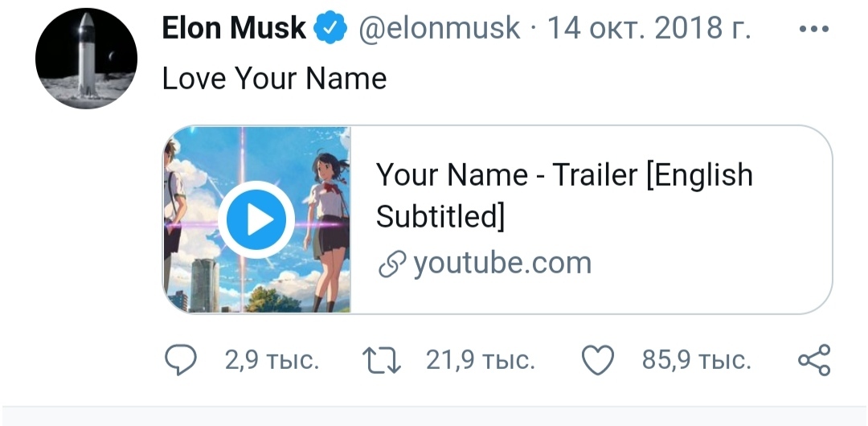Viewport: 868px width, 426px height.
Task: Click the 85,9 тыс. likes count
Action: coord(696,361)
